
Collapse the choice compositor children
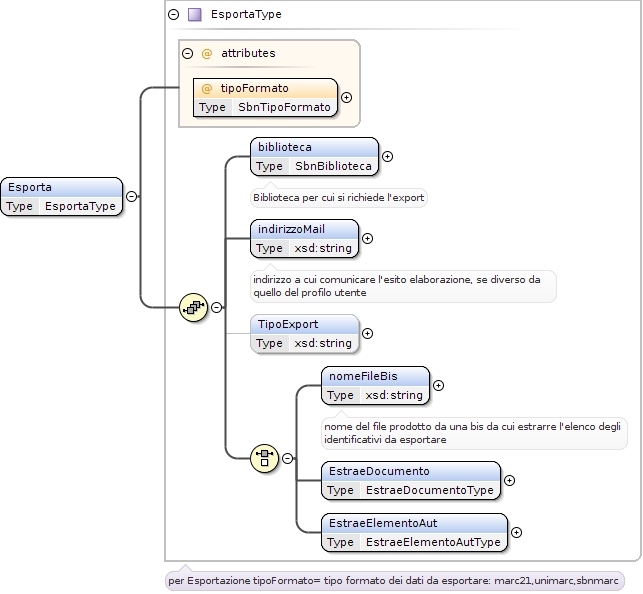coord(287,458)
